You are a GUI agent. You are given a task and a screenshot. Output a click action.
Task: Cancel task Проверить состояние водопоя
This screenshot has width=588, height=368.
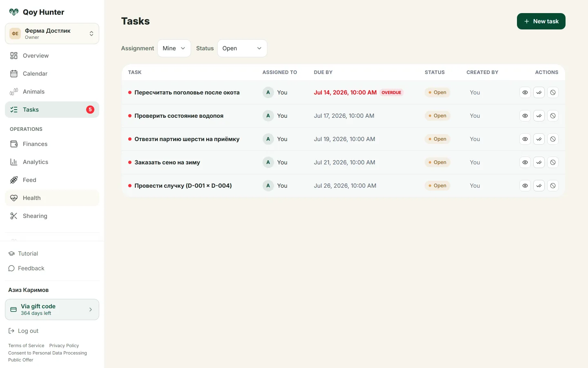(553, 116)
